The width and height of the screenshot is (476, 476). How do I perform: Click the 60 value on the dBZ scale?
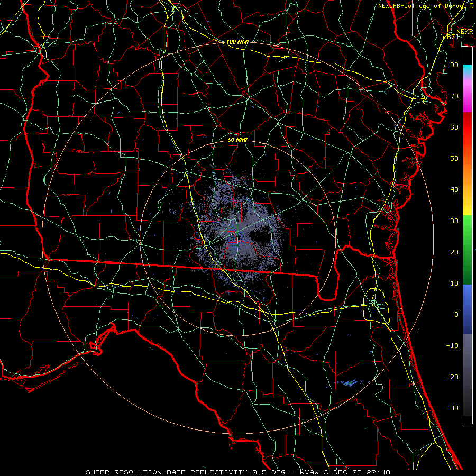pos(454,127)
